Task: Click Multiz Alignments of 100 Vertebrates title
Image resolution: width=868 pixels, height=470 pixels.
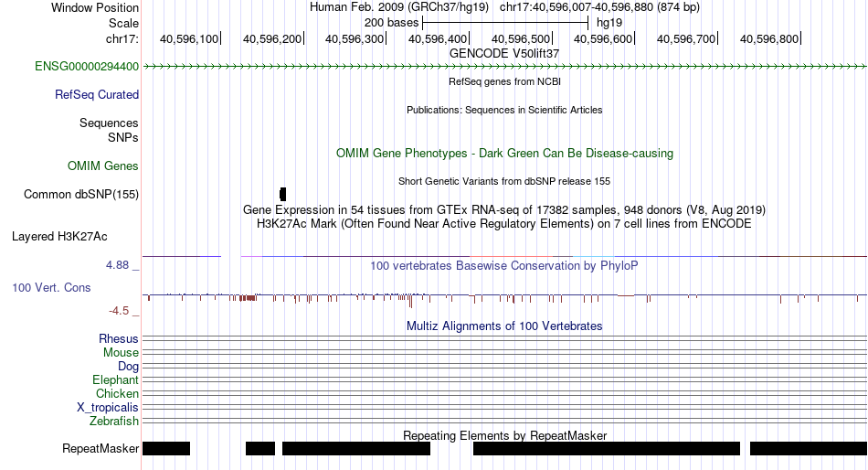Action: pyautogui.click(x=504, y=326)
